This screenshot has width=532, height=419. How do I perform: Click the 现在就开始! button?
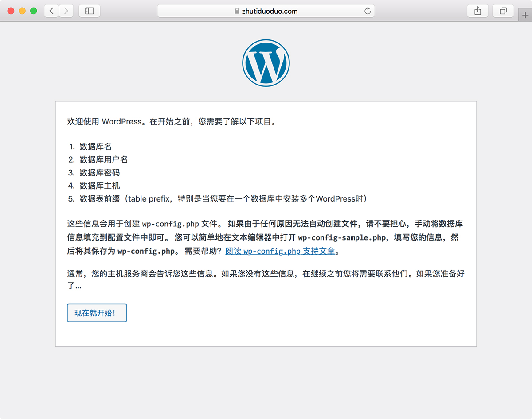click(x=97, y=313)
